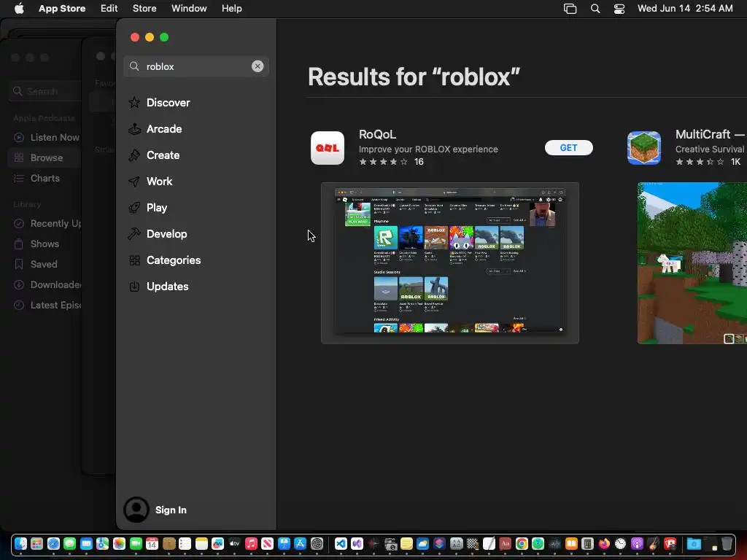The width and height of the screenshot is (747, 560).
Task: Click the Work paper plane icon
Action: (134, 181)
